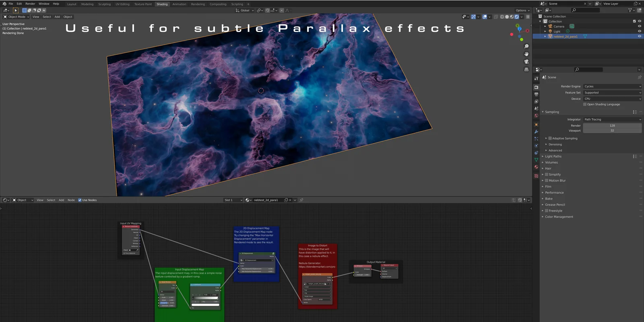The image size is (644, 322).
Task: Expand the Light Paths panel
Action: (553, 157)
